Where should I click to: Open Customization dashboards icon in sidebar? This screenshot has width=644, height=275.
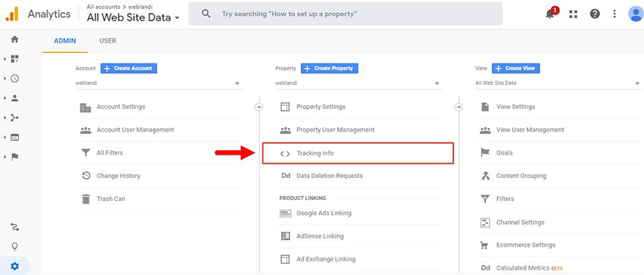tap(15, 59)
